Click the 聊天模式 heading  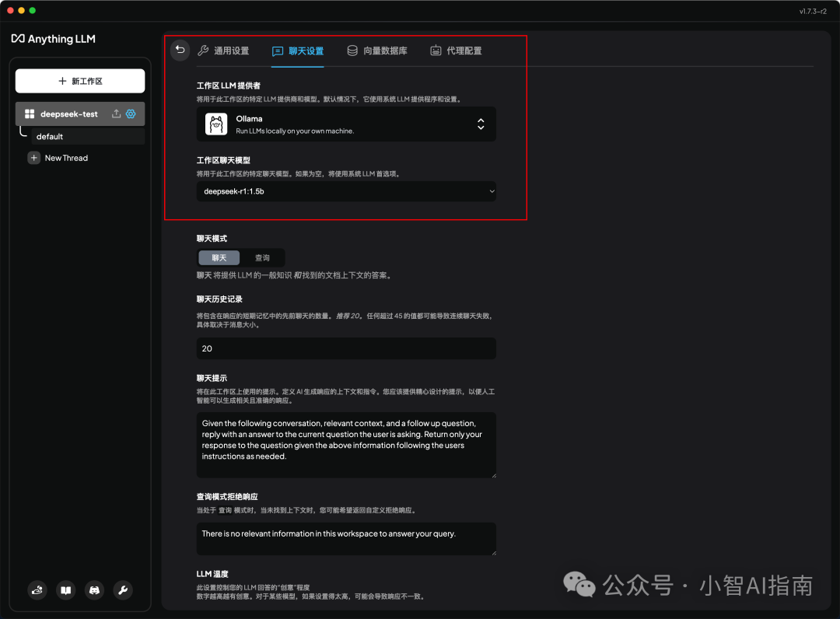point(212,238)
